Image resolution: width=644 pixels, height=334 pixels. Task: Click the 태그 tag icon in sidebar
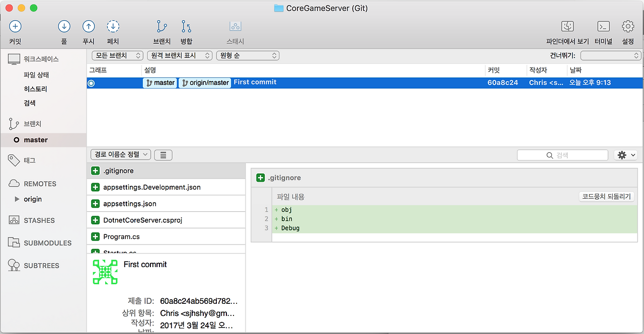[14, 160]
